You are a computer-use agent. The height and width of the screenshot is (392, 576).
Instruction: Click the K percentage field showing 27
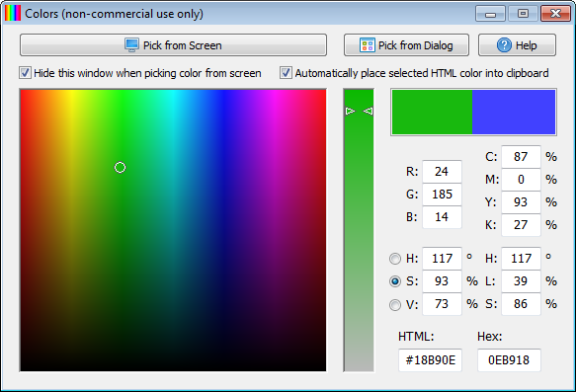click(x=521, y=224)
